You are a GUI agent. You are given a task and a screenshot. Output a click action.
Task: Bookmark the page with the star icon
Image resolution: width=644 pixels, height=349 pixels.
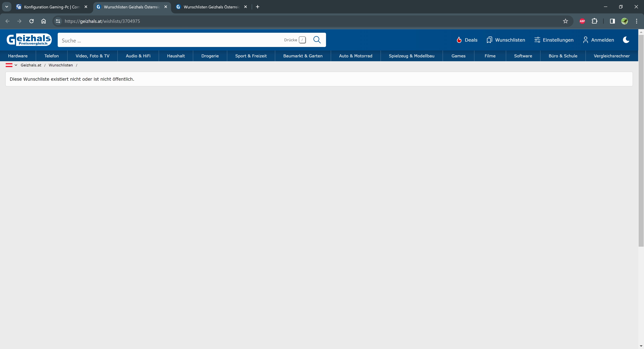tap(566, 21)
